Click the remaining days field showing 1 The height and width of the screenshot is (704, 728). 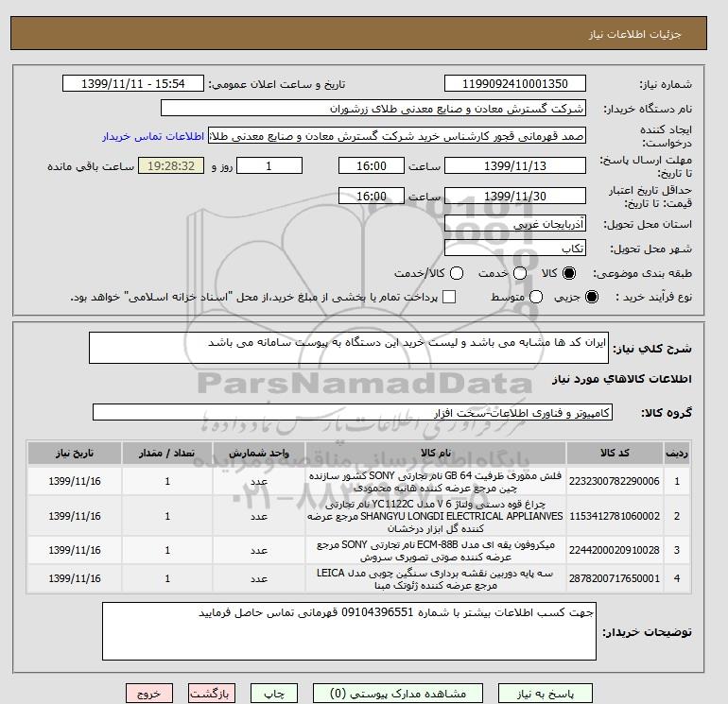pyautogui.click(x=269, y=165)
